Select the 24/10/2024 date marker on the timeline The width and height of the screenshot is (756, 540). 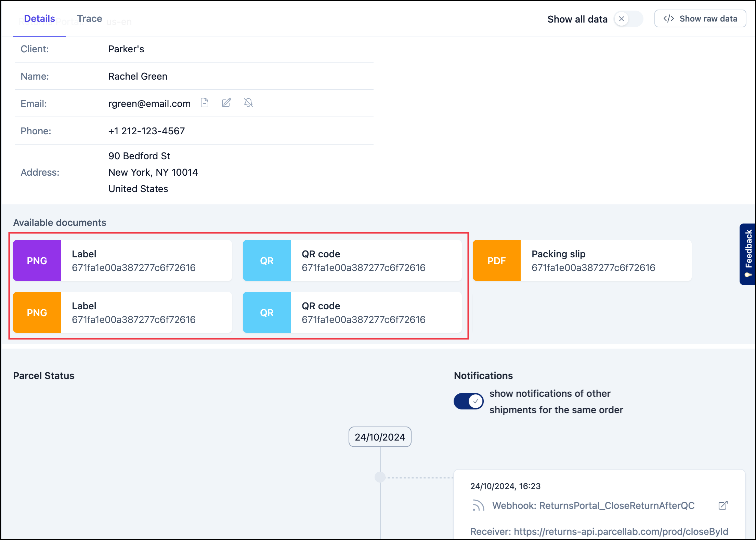379,436
